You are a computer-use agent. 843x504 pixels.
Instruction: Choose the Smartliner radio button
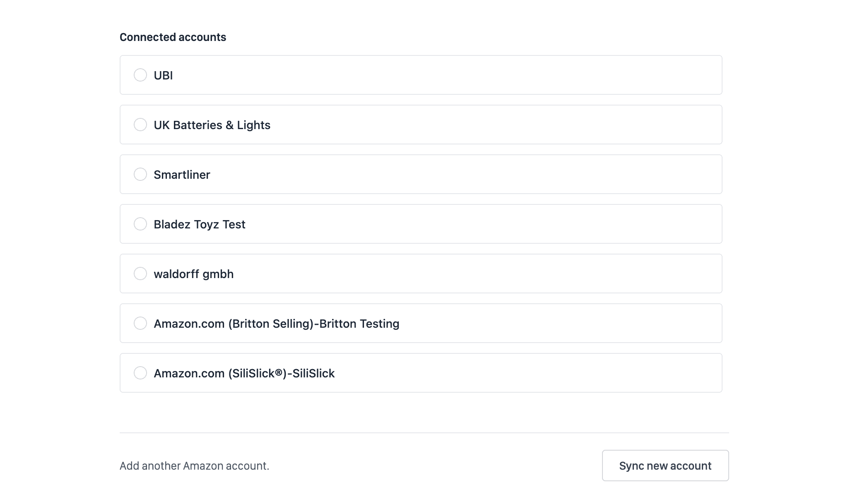140,174
